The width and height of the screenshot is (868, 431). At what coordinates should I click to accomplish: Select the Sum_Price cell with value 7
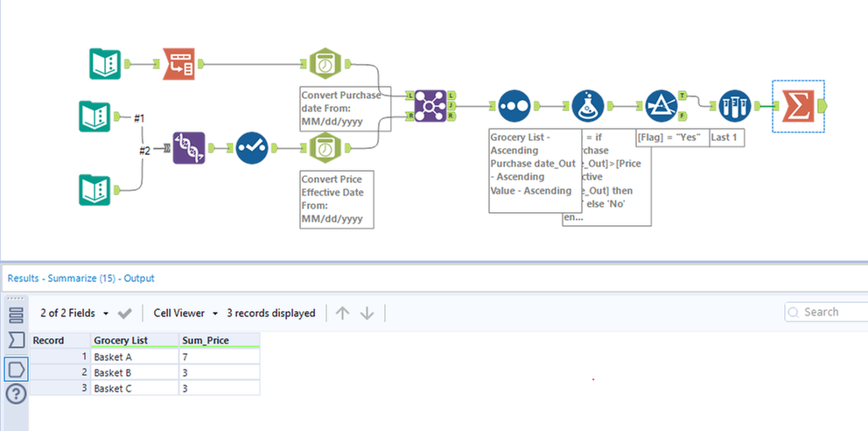[220, 357]
